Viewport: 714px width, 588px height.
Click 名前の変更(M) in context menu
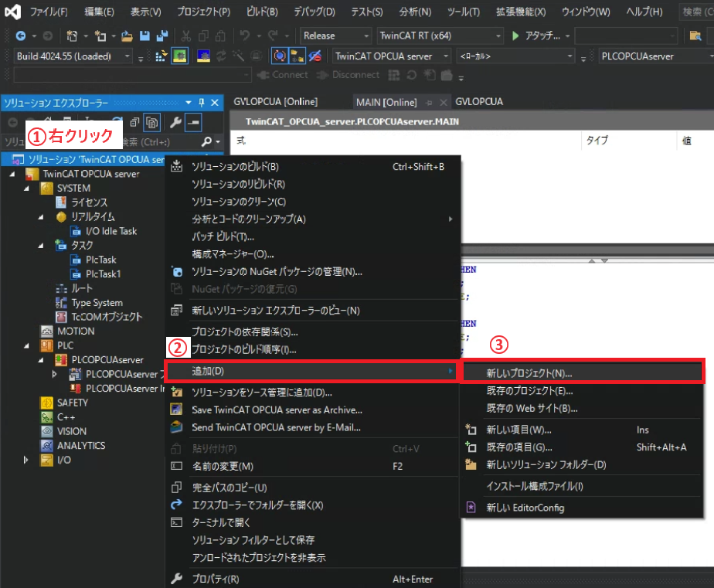[311, 467]
